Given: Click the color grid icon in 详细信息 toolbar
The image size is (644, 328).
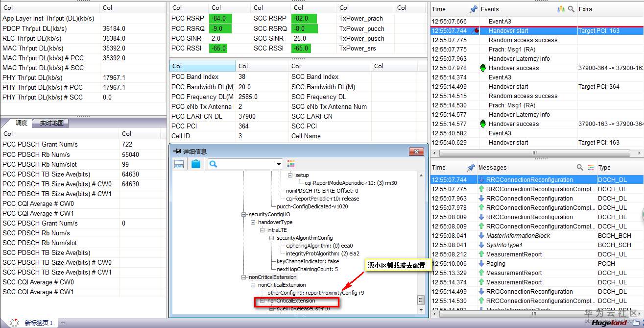Looking at the screenshot, I should [291, 164].
